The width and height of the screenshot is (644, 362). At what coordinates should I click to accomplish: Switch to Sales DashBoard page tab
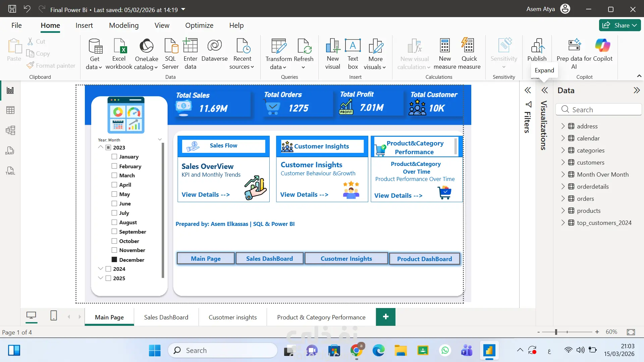[166, 317]
